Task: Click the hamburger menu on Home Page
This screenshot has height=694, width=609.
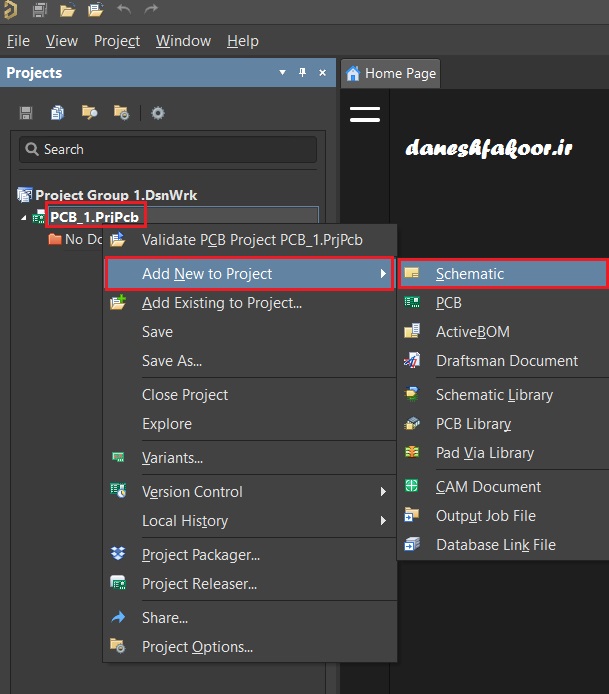Action: 365,114
